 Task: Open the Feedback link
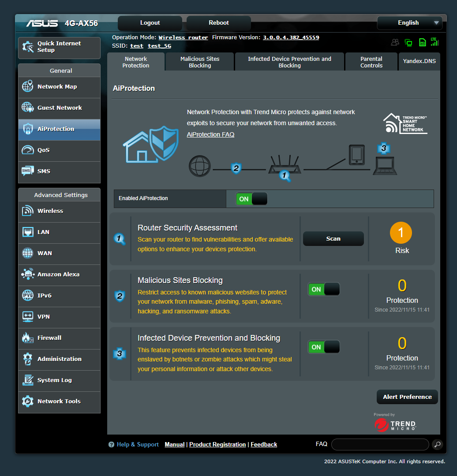pos(264,444)
